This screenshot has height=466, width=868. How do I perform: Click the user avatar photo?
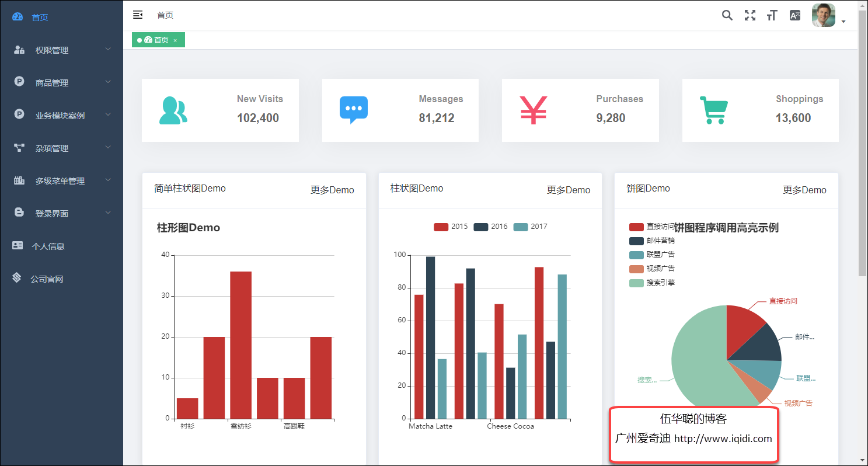[824, 15]
